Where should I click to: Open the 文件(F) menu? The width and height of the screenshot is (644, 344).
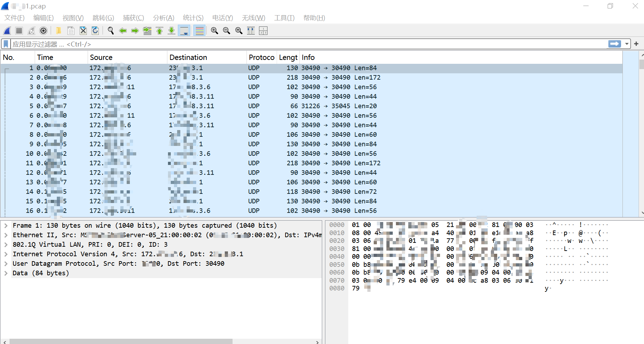[14, 18]
